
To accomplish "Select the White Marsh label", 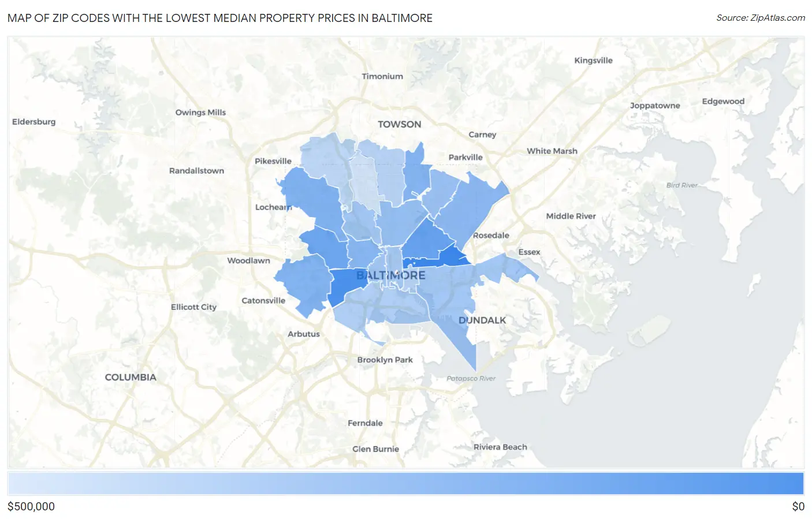I will pos(552,151).
